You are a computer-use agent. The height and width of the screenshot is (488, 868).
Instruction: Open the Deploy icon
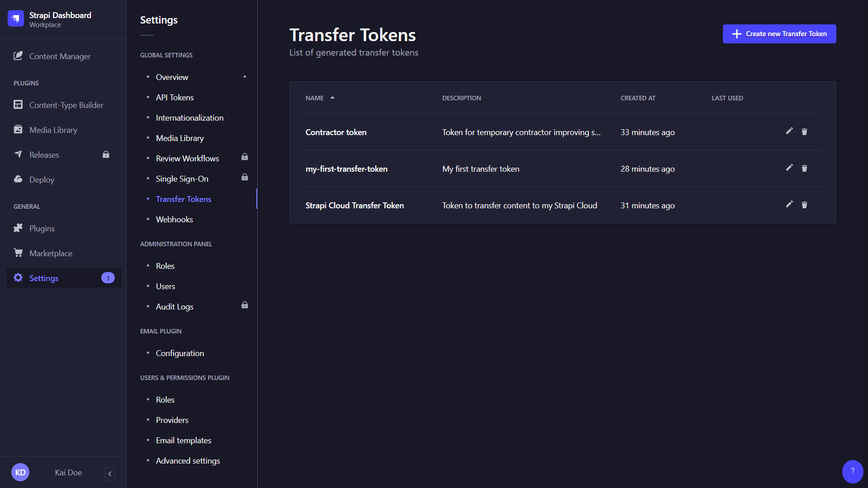coord(18,179)
